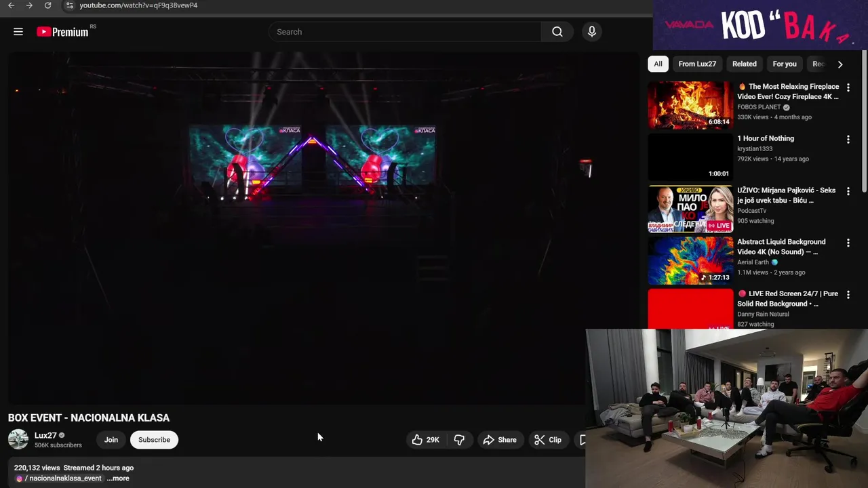Open options for UŽIVO Mirjana Pajković video

pyautogui.click(x=848, y=191)
